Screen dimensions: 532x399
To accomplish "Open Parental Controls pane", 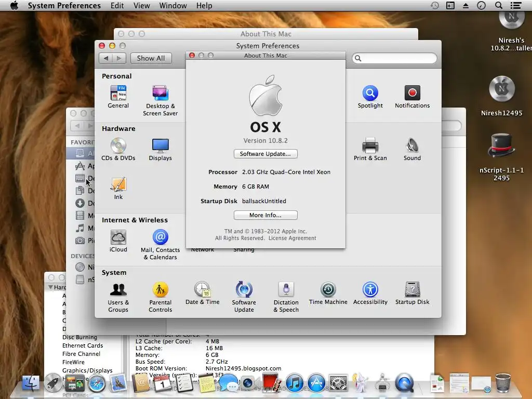I will pos(160,297).
